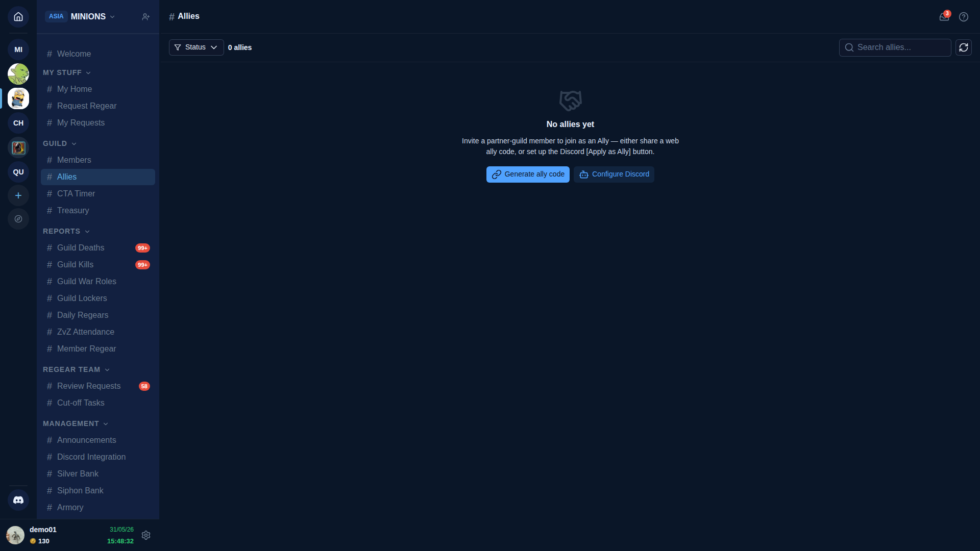The width and height of the screenshot is (980, 551).
Task: Select the MI guild avatar
Action: (x=18, y=49)
